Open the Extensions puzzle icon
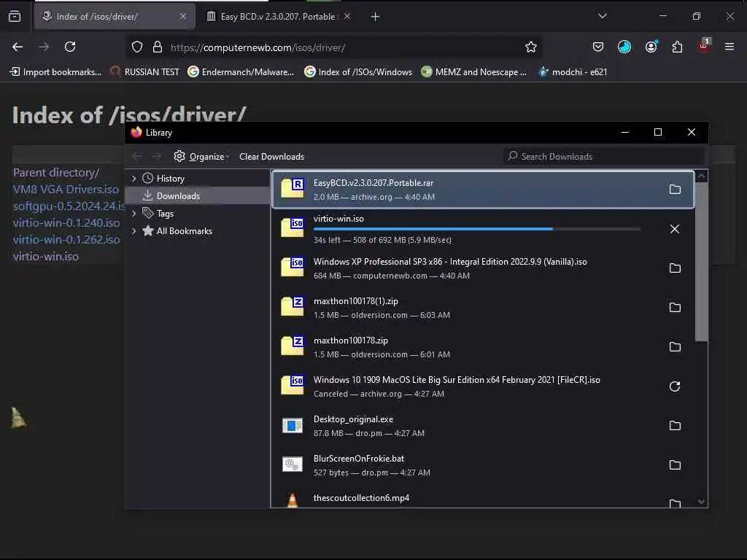 (677, 47)
